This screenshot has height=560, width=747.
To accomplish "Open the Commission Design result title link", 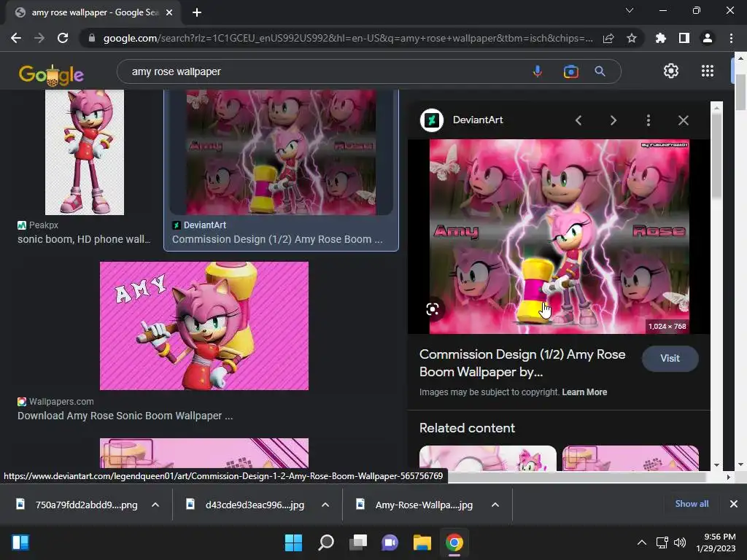I will (277, 239).
